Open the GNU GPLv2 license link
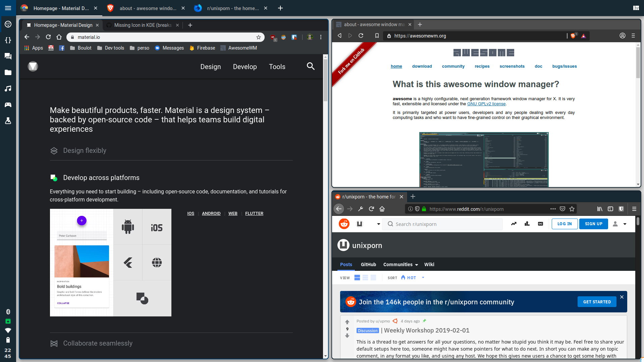The image size is (644, 362). tap(486, 104)
